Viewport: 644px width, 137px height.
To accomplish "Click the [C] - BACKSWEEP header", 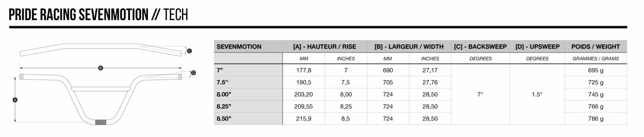I will pyautogui.click(x=480, y=47).
